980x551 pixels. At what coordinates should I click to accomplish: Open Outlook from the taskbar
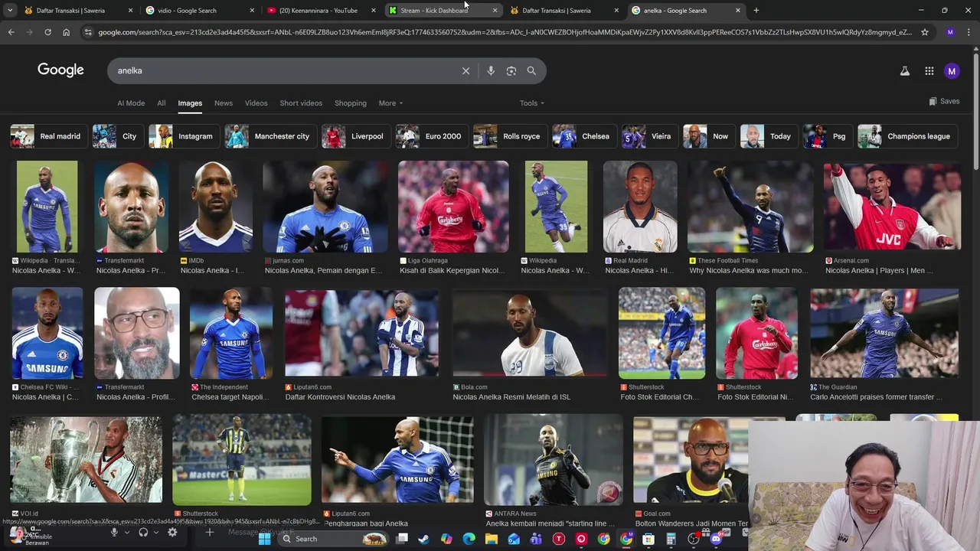click(514, 539)
